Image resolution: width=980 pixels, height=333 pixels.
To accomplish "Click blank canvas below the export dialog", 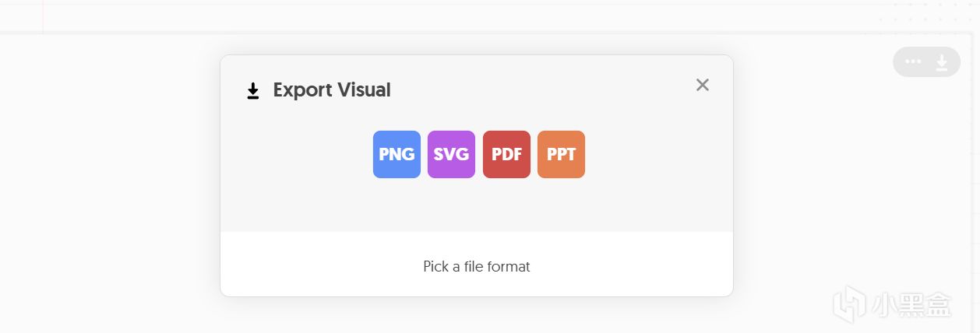I will [477, 317].
